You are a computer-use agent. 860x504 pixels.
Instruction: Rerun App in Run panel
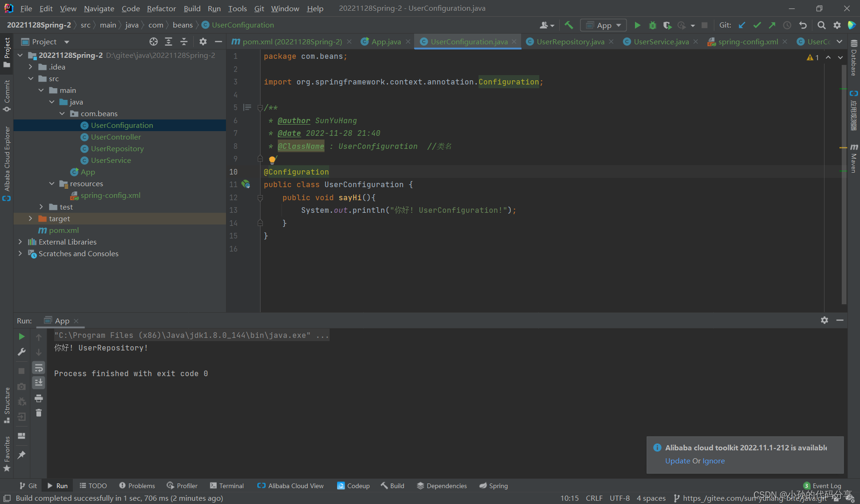click(x=21, y=336)
